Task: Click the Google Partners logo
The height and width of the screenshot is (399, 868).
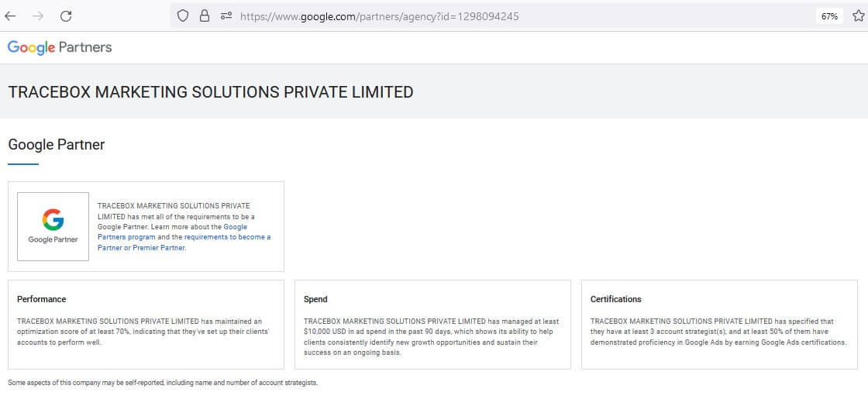Action: 60,47
